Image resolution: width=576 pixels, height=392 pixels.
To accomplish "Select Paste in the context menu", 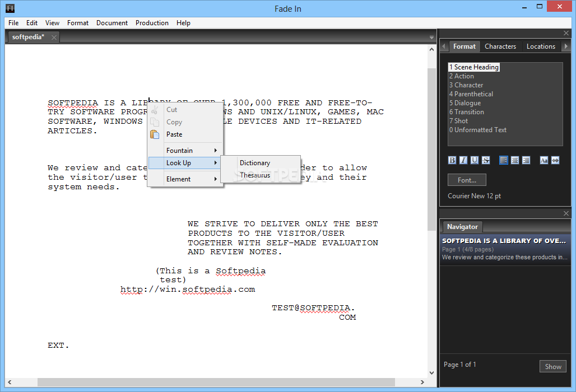I will pyautogui.click(x=185, y=134).
